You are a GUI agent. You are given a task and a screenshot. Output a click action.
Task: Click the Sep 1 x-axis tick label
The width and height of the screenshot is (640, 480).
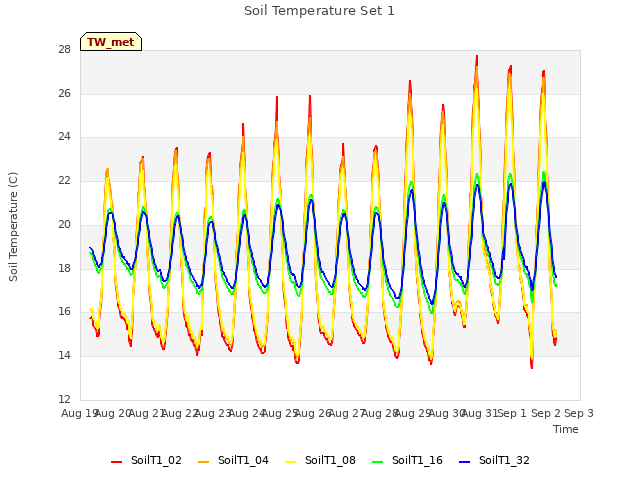point(512,413)
